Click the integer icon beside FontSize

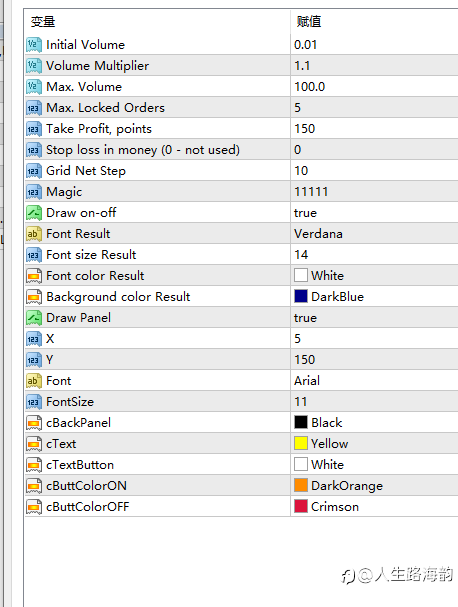click(x=34, y=401)
